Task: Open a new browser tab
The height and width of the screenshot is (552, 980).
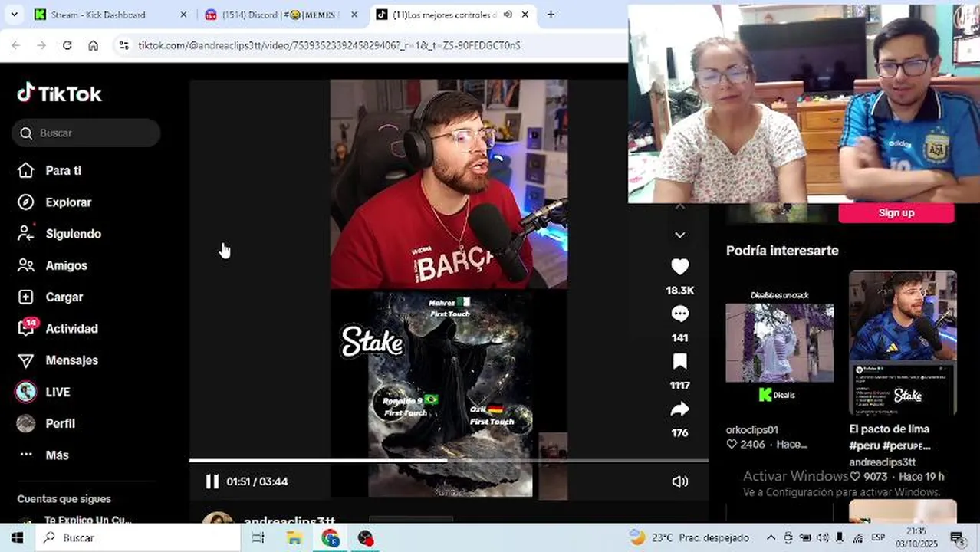Action: (551, 15)
